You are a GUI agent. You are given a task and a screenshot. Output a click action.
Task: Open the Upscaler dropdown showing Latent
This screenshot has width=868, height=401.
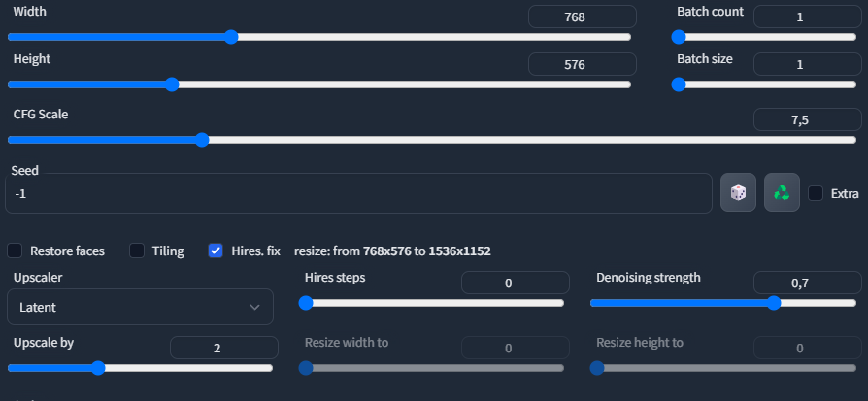click(x=140, y=307)
